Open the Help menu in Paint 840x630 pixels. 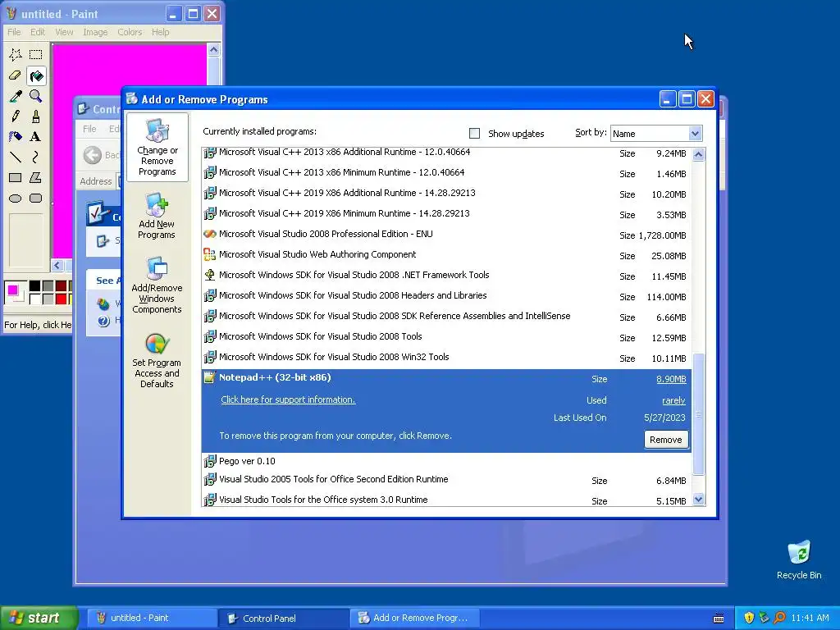click(160, 32)
